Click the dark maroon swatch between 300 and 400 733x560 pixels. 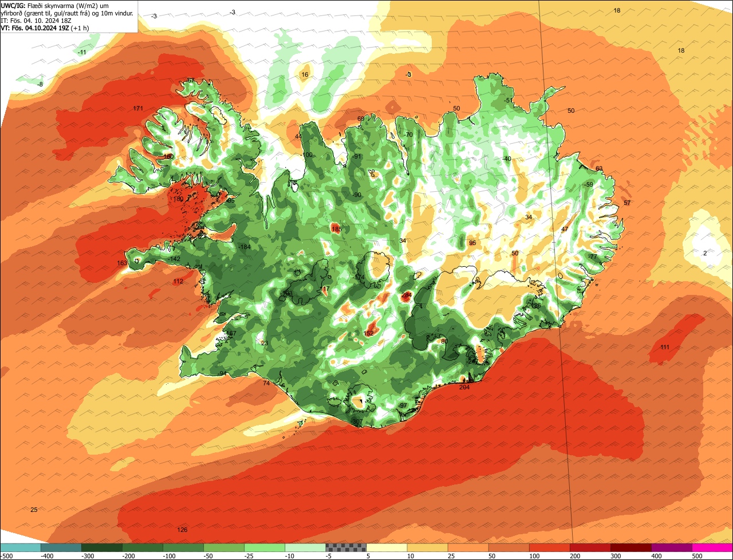[x=631, y=547]
